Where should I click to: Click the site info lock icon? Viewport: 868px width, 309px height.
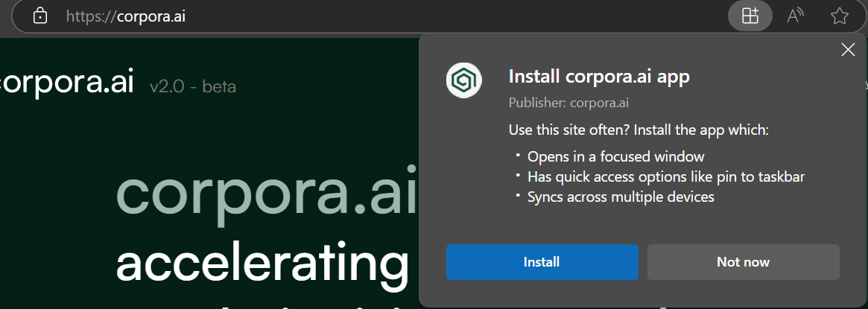[x=41, y=16]
